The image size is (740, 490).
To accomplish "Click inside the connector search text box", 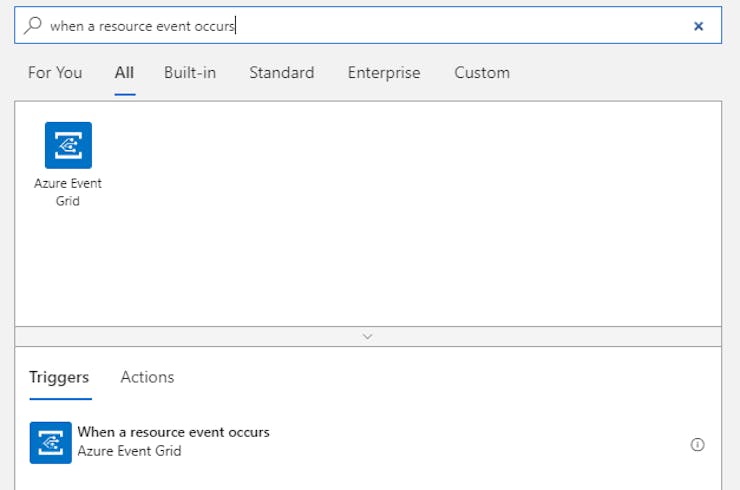I will (x=368, y=25).
